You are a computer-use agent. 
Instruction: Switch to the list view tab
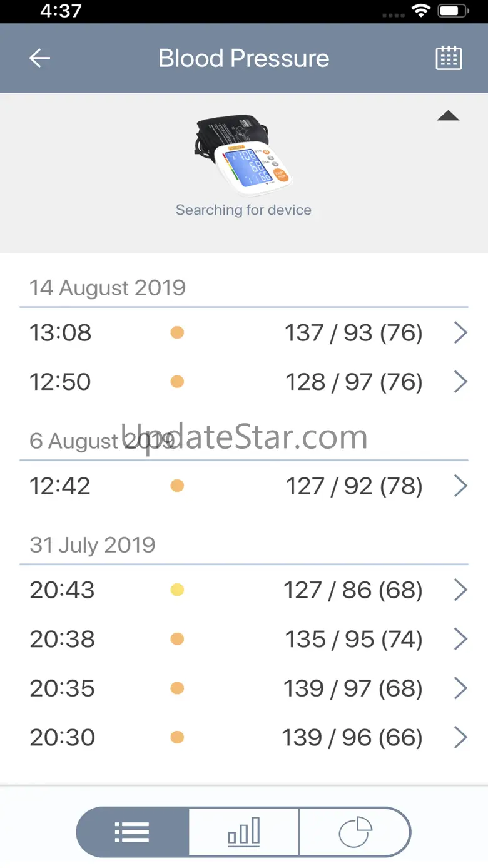[x=132, y=832]
